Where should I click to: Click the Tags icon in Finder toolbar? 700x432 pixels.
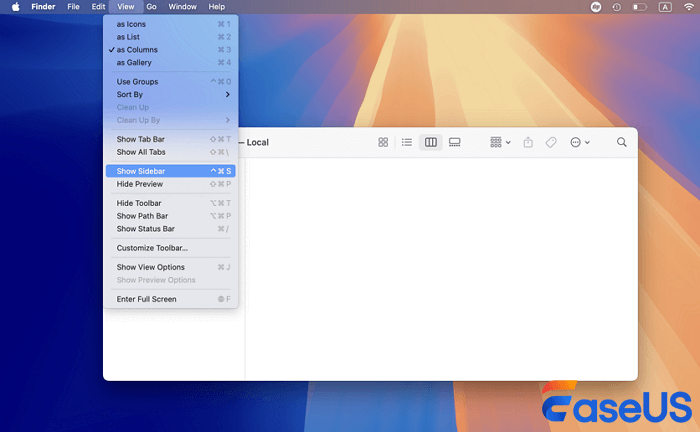click(551, 143)
